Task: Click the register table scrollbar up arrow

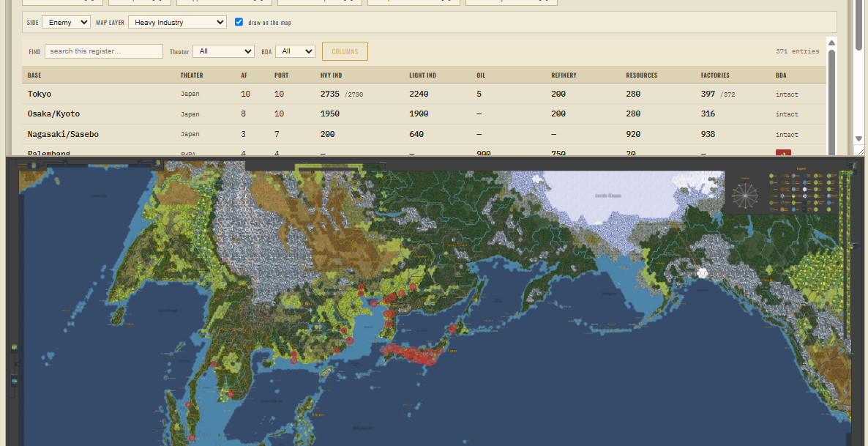Action: (831, 42)
